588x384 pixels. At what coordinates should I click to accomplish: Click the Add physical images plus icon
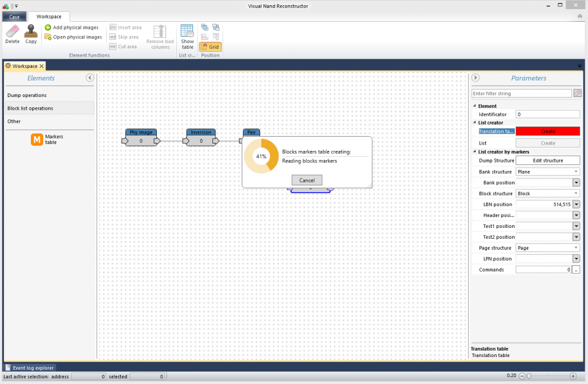click(x=48, y=28)
